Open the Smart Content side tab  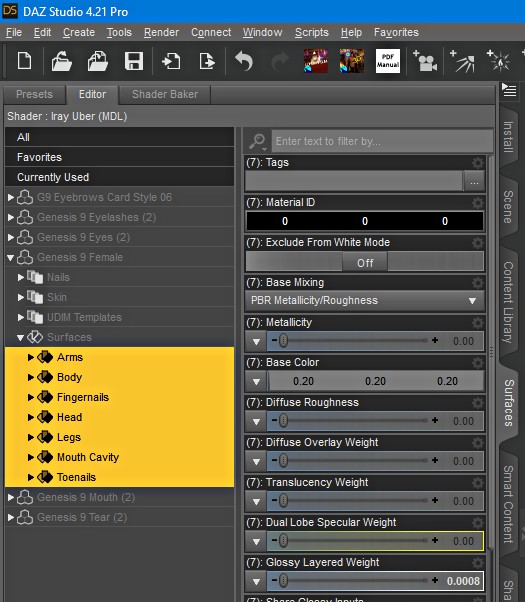(x=508, y=504)
